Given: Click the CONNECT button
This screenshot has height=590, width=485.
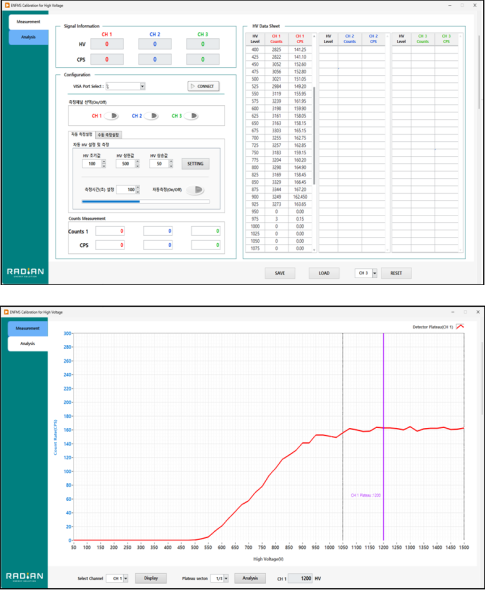Looking at the screenshot, I should point(204,86).
